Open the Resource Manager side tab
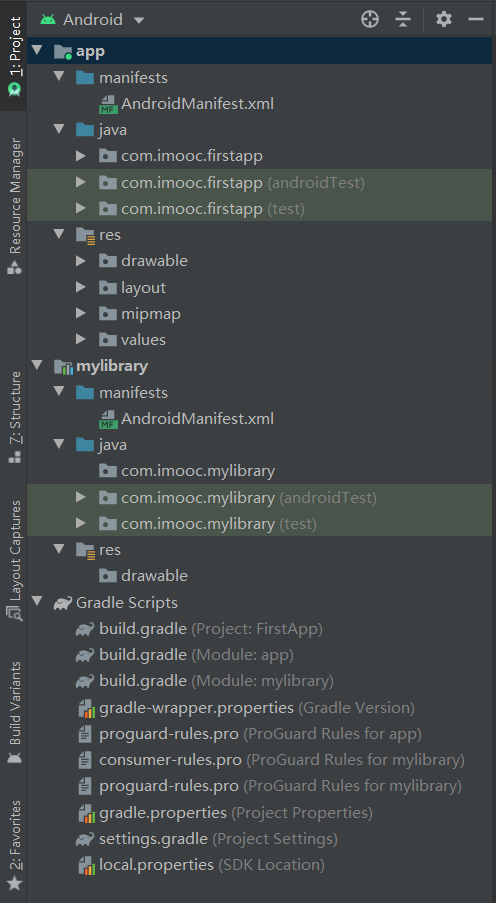 pos(14,206)
